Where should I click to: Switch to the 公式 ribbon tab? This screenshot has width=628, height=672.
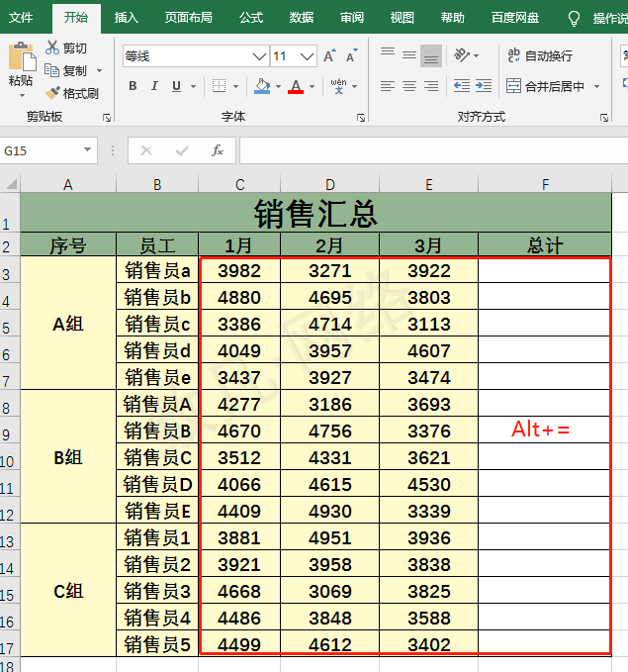(x=250, y=18)
